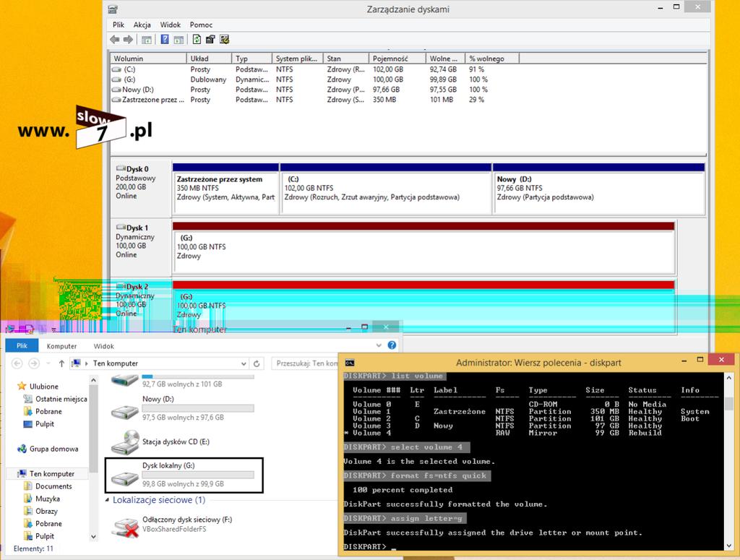Go forward in Ten komputer explorer window
This screenshot has width=740, height=560.
[34, 363]
